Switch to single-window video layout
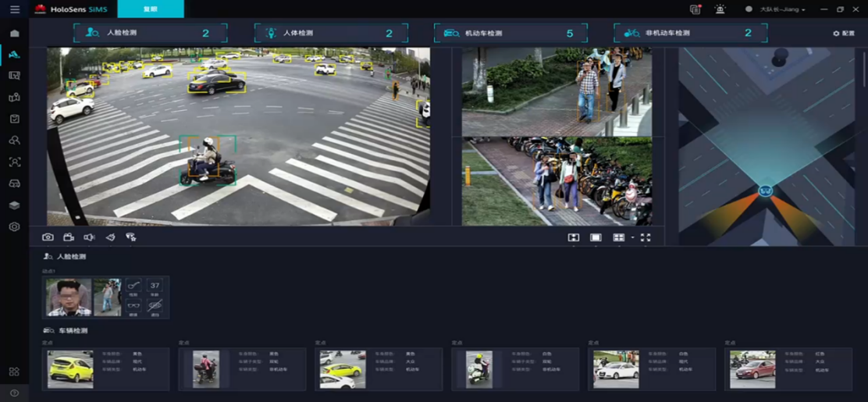The height and width of the screenshot is (402, 868). [x=596, y=237]
